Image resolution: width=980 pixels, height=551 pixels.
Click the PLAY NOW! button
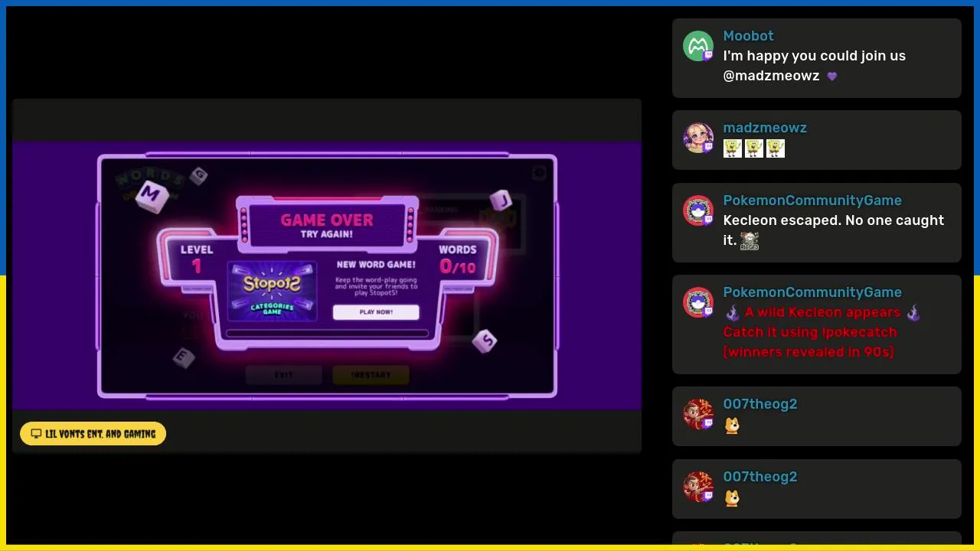click(x=376, y=312)
